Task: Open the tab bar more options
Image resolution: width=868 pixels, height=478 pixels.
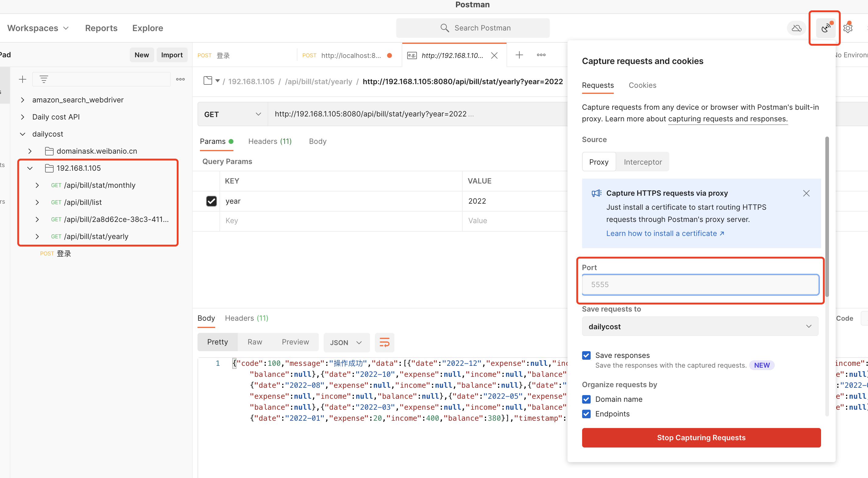Action: click(541, 55)
